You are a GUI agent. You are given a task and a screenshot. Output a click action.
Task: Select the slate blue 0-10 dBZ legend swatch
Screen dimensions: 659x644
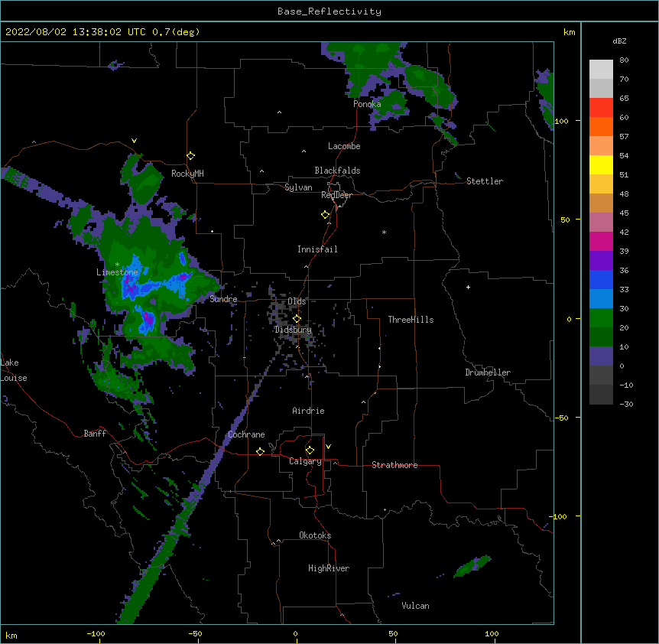(x=601, y=356)
